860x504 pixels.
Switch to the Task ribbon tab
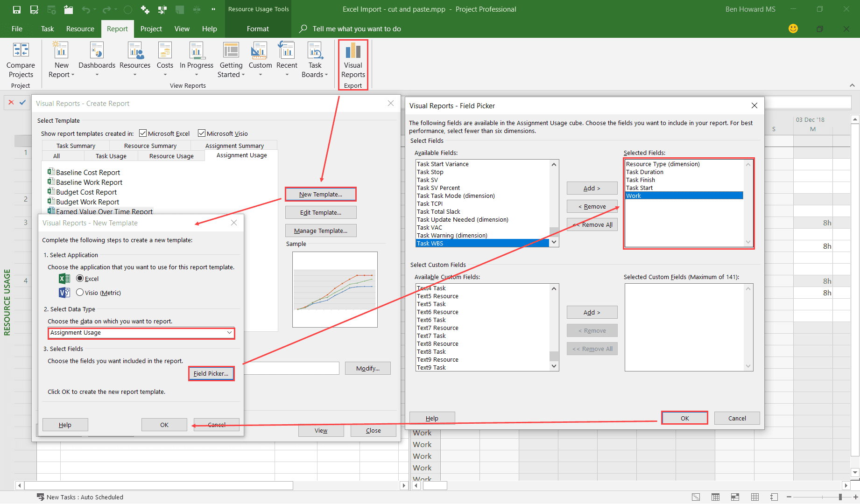[47, 28]
